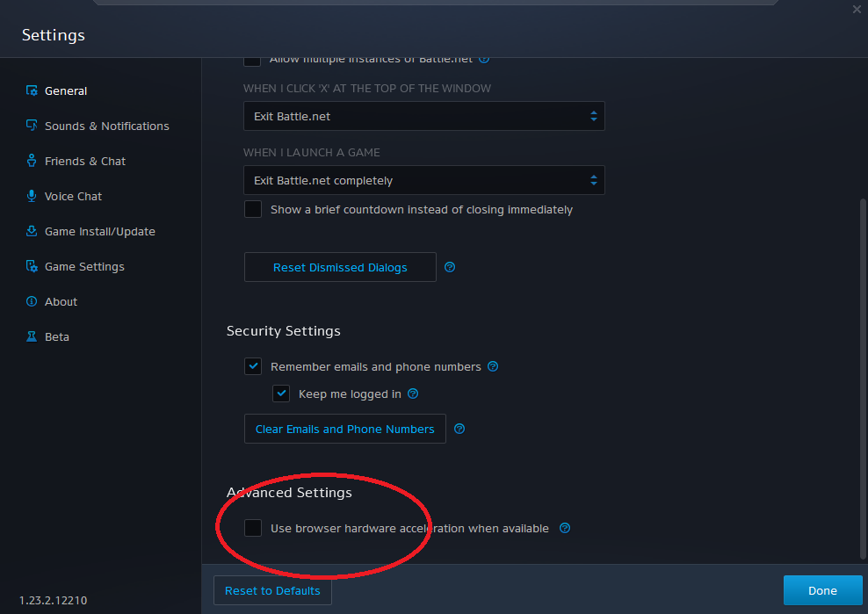The image size is (868, 614).
Task: Click the Done button
Action: (x=822, y=591)
